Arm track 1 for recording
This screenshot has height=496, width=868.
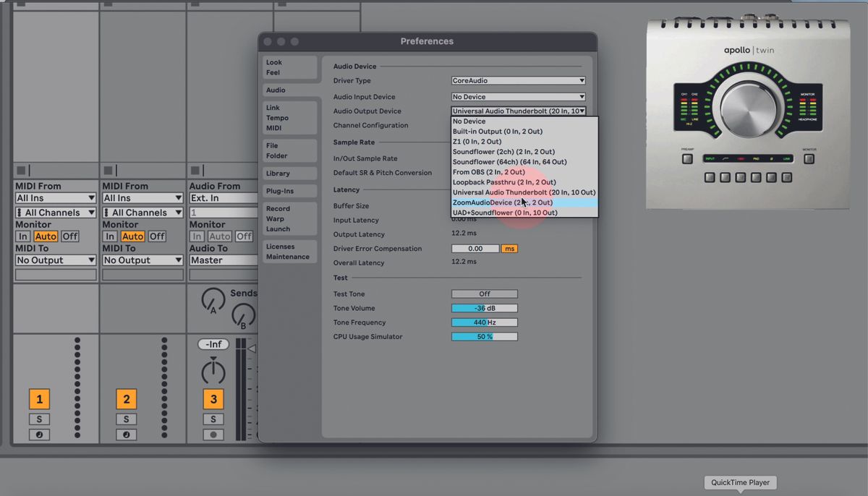39,435
